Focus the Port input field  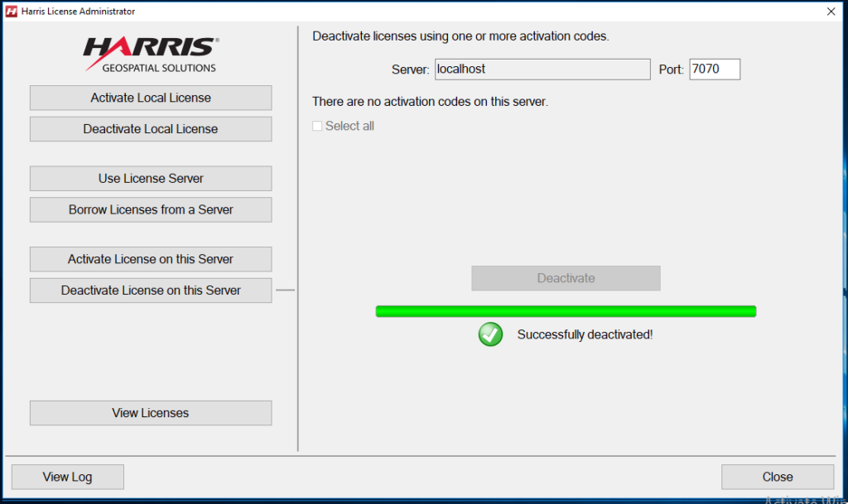(x=715, y=70)
